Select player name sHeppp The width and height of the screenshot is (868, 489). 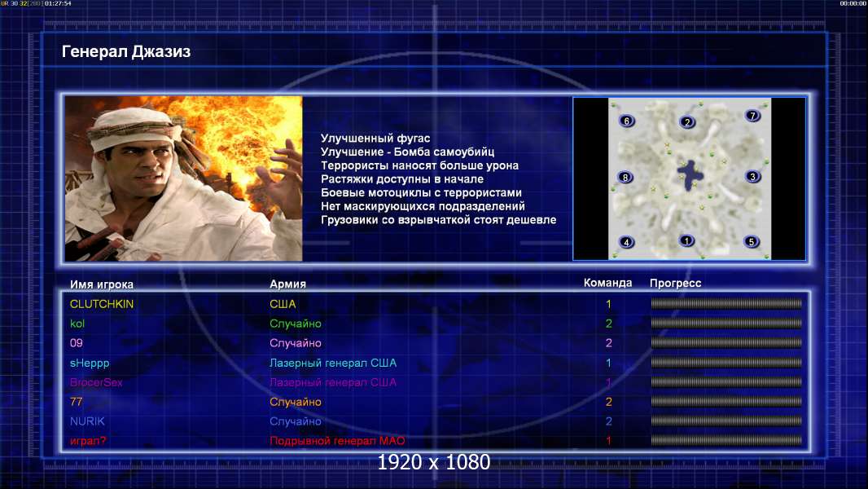pyautogui.click(x=90, y=363)
